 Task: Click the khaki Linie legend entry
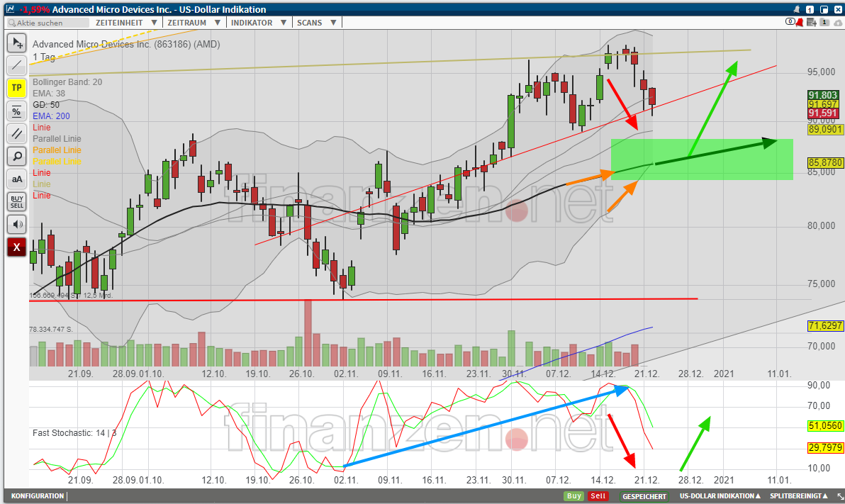pos(42,184)
